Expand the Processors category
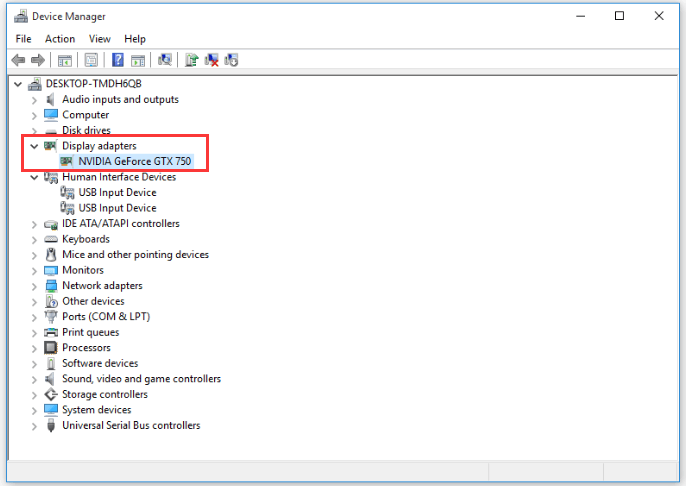Viewport: 686px width, 486px height. coord(34,348)
